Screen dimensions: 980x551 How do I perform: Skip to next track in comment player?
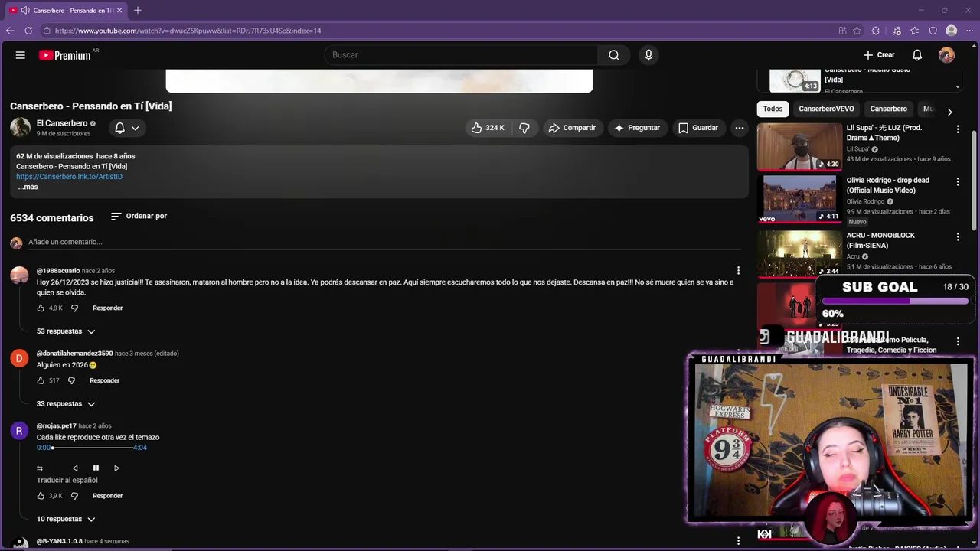click(116, 468)
